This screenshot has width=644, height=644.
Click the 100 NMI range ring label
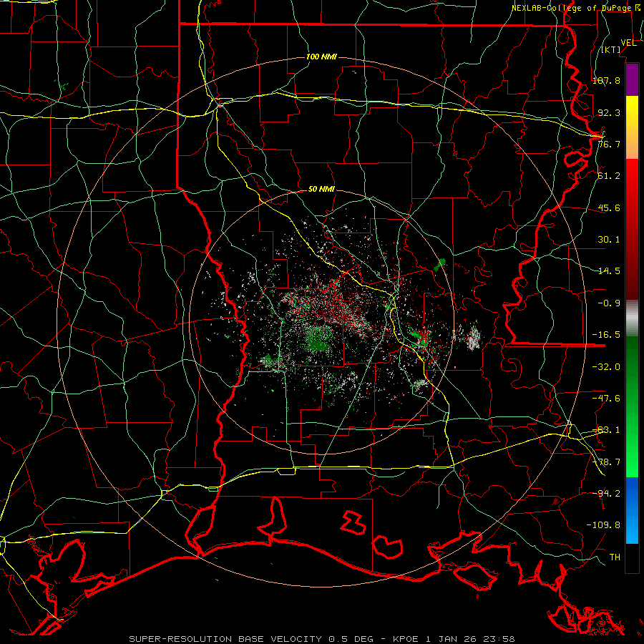[321, 57]
